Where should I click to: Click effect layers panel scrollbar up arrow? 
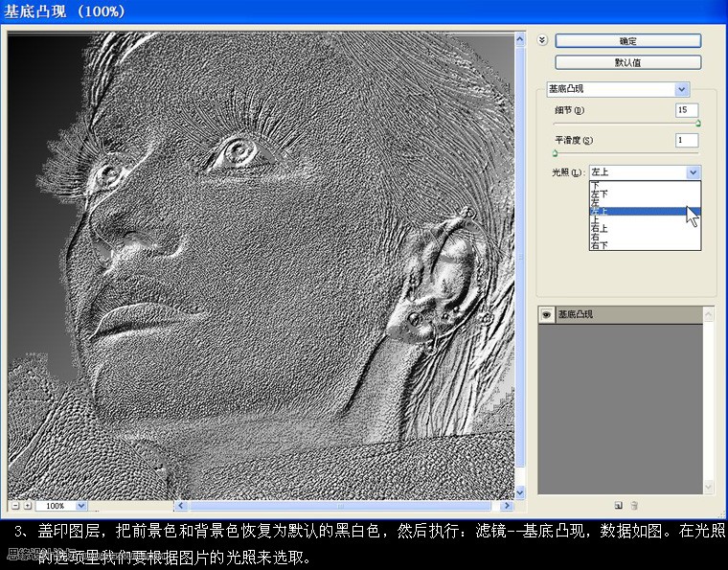point(709,315)
